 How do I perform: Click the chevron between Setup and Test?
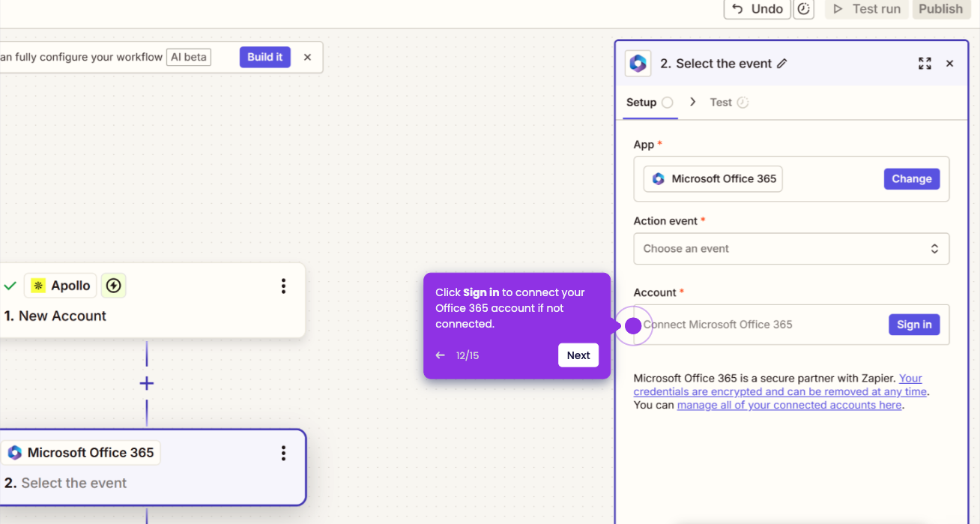[x=693, y=102]
